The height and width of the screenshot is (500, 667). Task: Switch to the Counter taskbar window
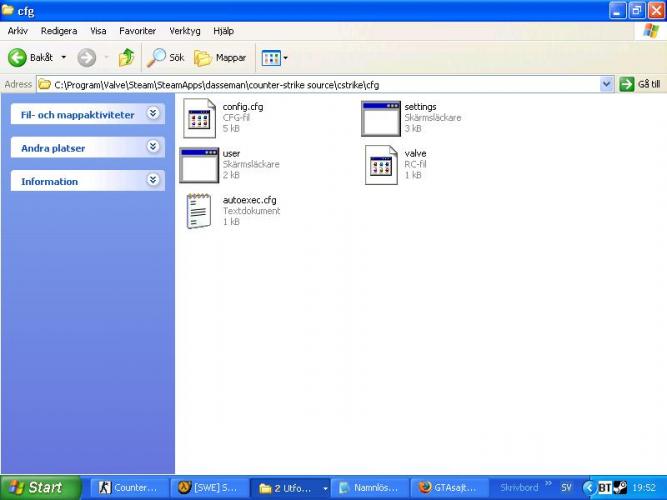coord(128,488)
